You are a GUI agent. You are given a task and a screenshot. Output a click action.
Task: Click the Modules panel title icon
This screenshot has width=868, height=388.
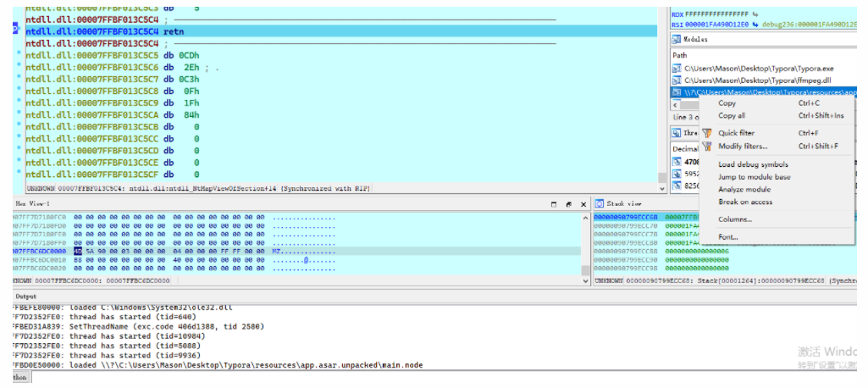[x=677, y=39]
